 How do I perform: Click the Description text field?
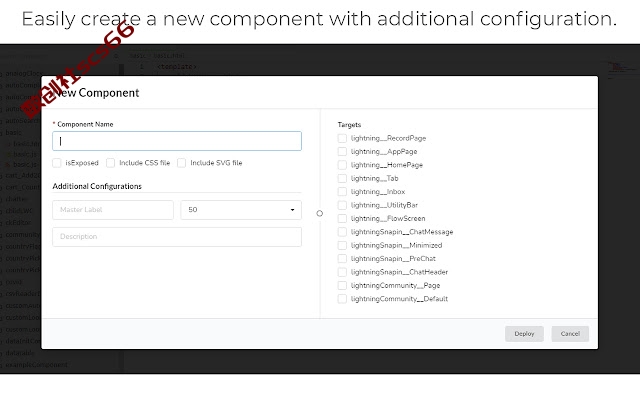point(177,237)
